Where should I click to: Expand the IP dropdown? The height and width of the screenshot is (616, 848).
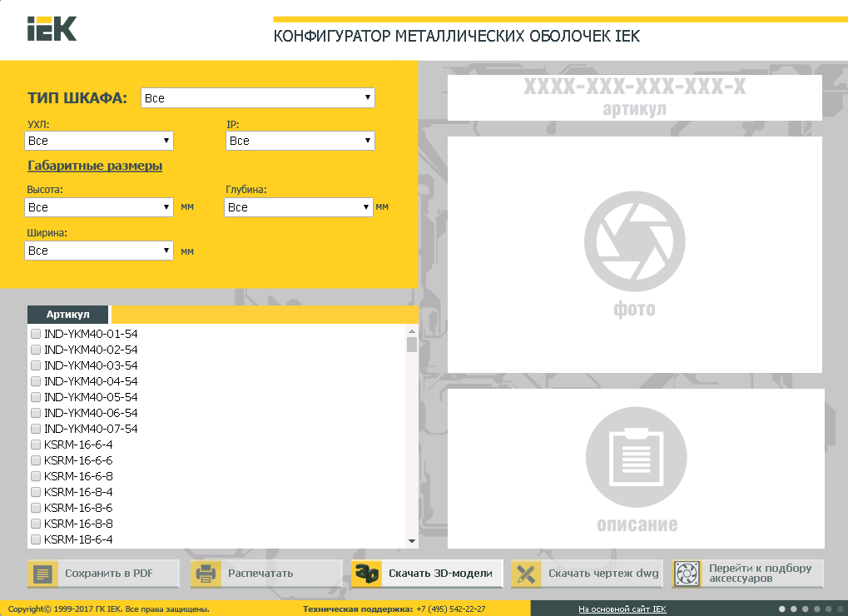click(300, 141)
